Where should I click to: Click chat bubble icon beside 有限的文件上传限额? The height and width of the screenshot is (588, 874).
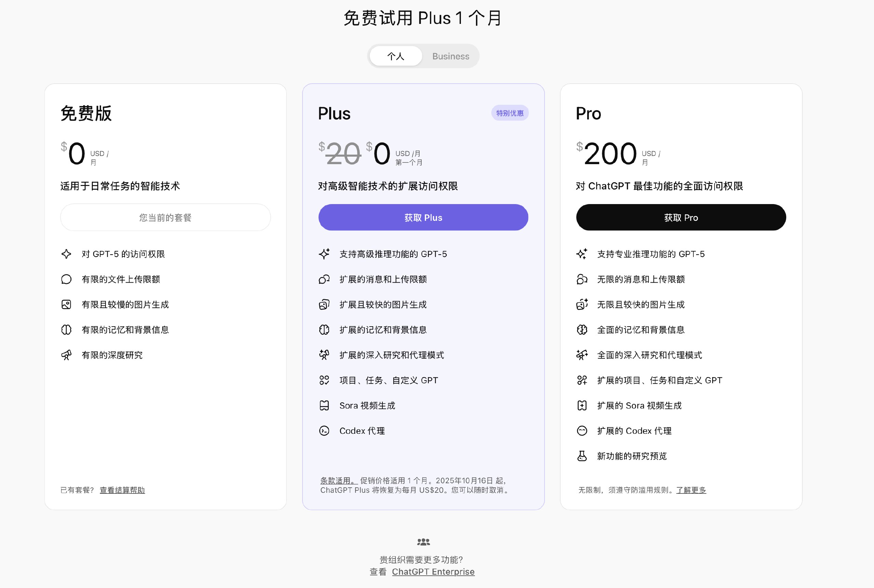pos(66,279)
